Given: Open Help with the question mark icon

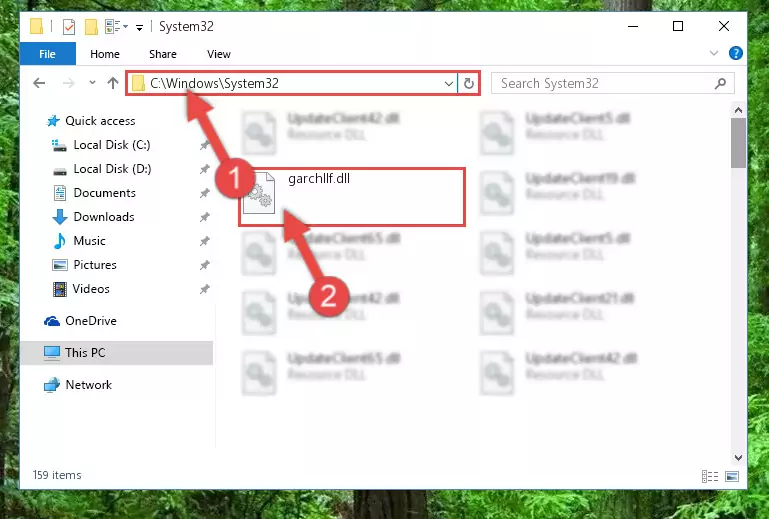Looking at the screenshot, I should click(736, 53).
